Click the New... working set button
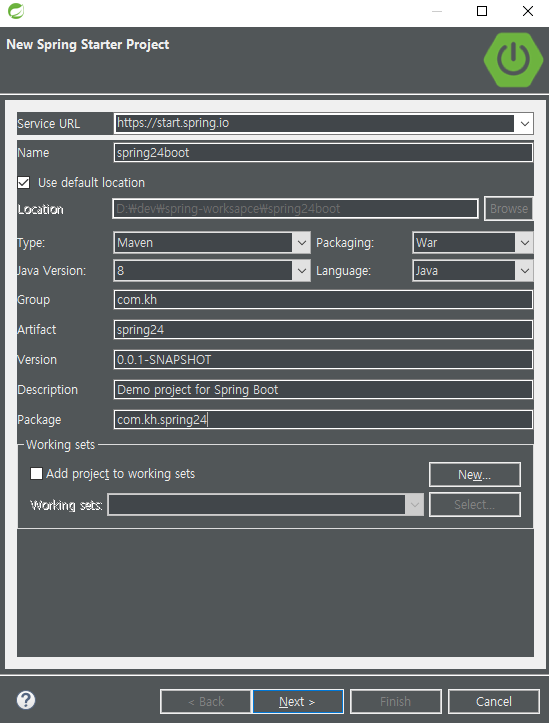 tap(475, 474)
